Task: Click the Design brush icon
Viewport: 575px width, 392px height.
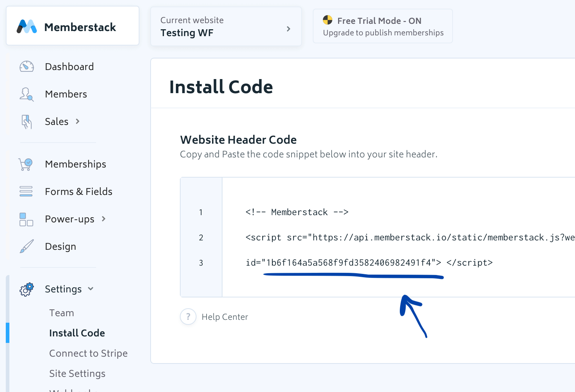Action: point(27,246)
